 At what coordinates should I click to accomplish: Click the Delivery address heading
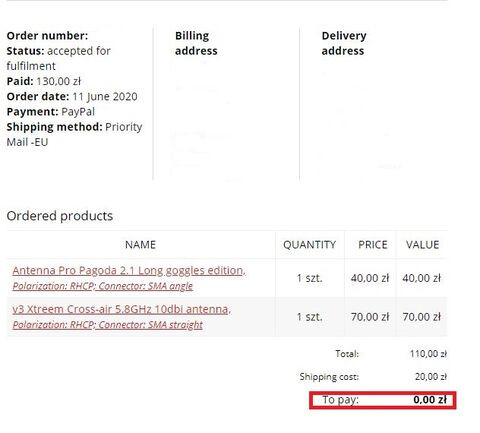click(344, 43)
